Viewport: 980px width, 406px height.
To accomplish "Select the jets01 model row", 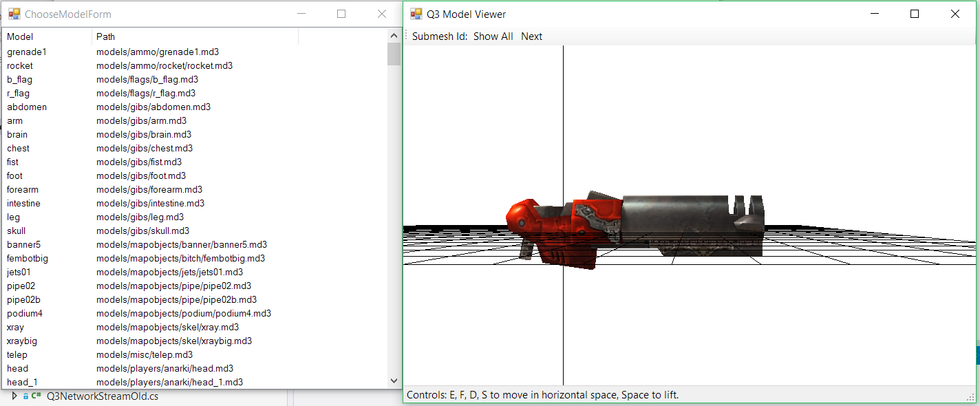I will (x=195, y=272).
